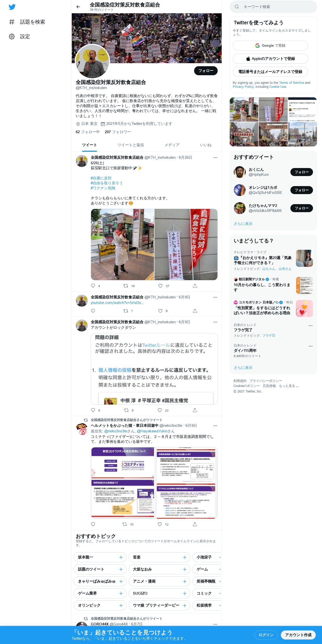Image resolution: width=322 pixels, height=644 pixels.
Task: Show more recommended accounts さらに表示
Action: coord(243,224)
